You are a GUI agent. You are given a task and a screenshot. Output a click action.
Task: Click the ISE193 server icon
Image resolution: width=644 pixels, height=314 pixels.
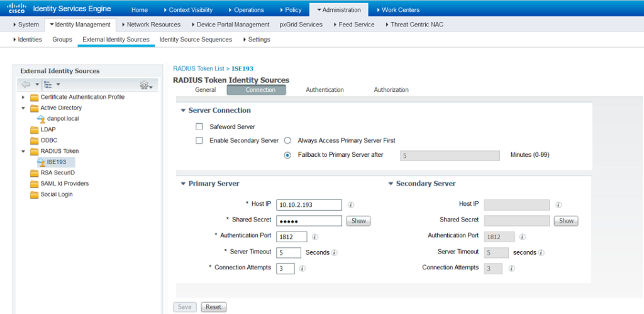point(41,162)
